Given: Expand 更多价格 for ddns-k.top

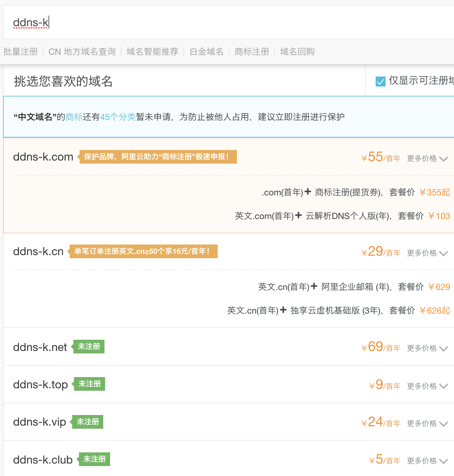Looking at the screenshot, I should pyautogui.click(x=427, y=386).
